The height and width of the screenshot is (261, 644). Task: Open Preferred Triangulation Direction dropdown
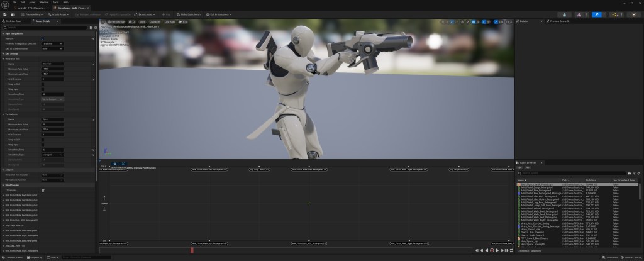click(52, 43)
